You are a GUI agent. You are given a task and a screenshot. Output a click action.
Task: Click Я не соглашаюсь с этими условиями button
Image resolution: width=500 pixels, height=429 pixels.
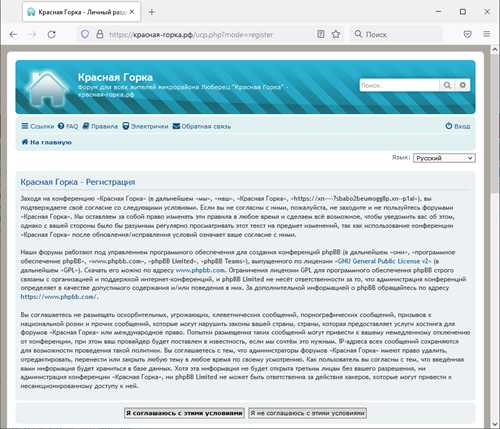(307, 413)
